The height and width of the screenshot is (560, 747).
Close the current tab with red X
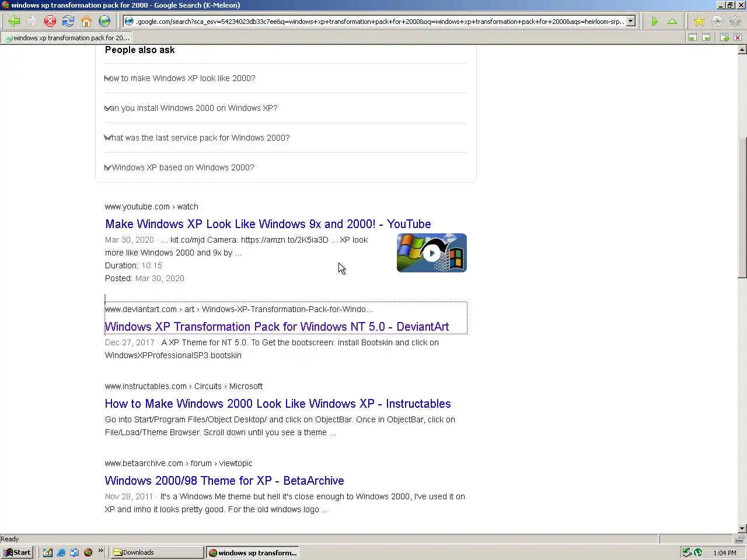click(738, 37)
